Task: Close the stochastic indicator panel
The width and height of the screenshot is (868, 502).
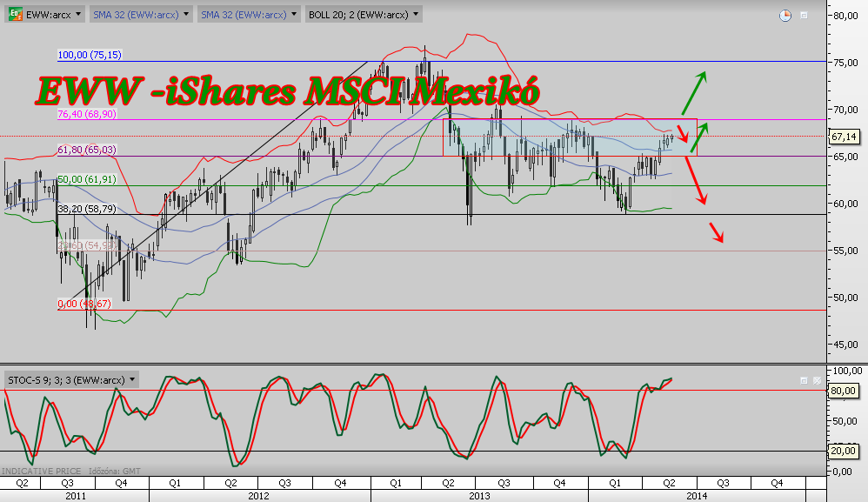Action: [x=817, y=380]
